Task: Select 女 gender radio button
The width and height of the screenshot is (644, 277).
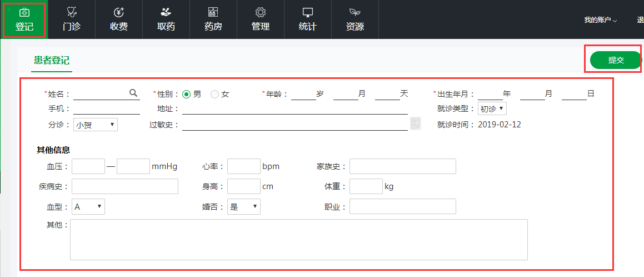Action: (214, 95)
